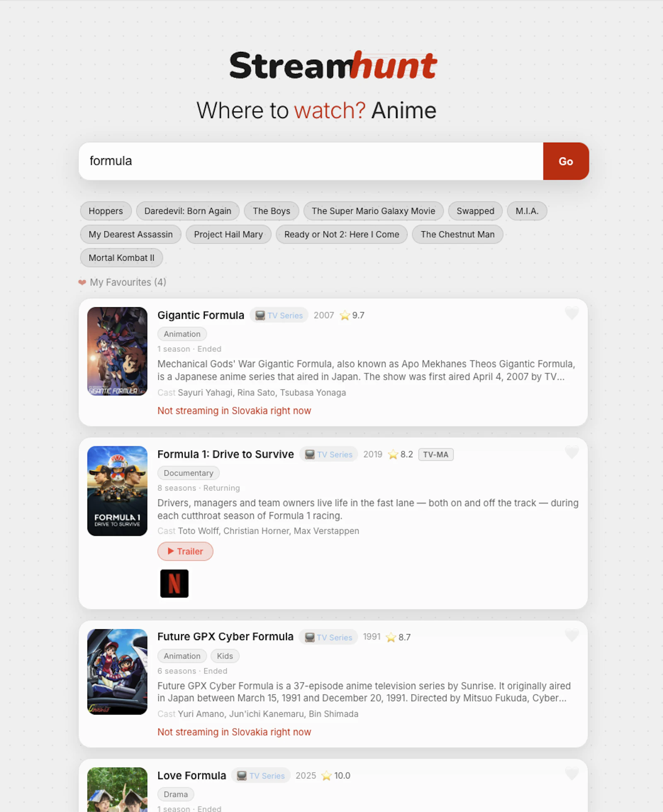Click TV Series badge on Future GPX
Screen dimensions: 663x812
click(328, 637)
